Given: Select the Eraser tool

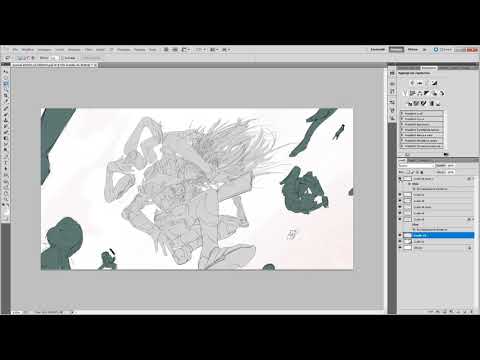Looking at the screenshot, I should click(6, 132).
